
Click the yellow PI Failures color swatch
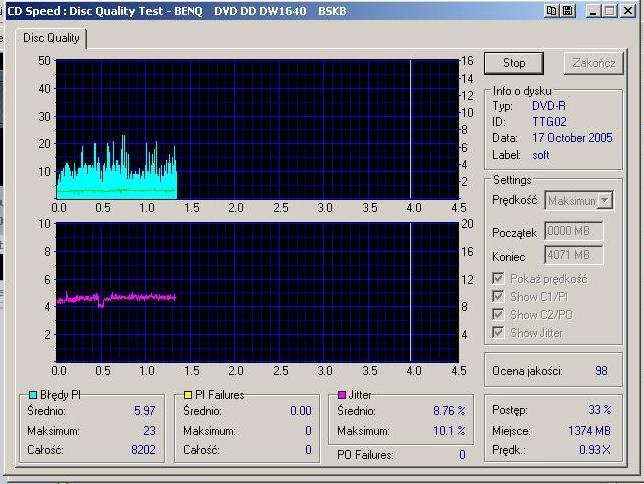click(188, 395)
